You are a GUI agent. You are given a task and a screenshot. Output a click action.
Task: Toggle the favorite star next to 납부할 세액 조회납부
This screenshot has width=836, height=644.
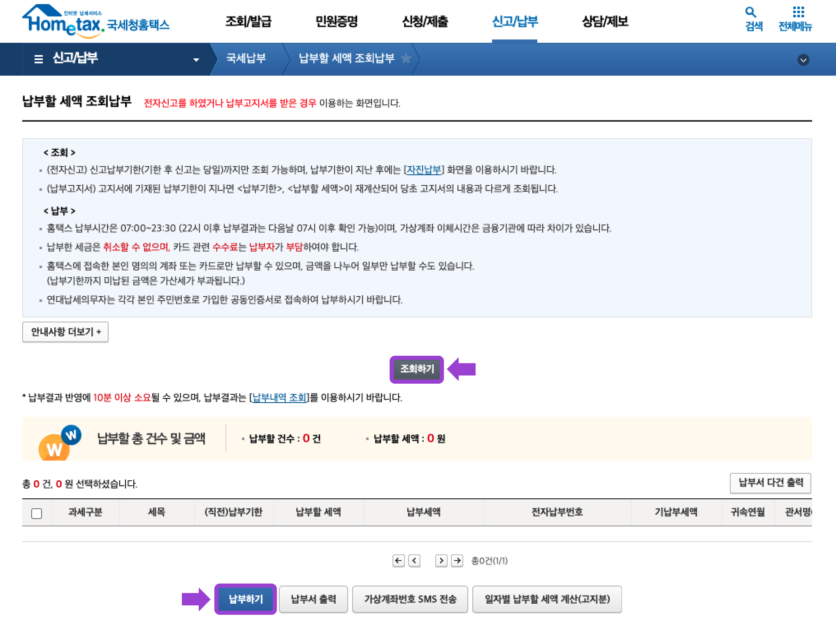pos(406,58)
